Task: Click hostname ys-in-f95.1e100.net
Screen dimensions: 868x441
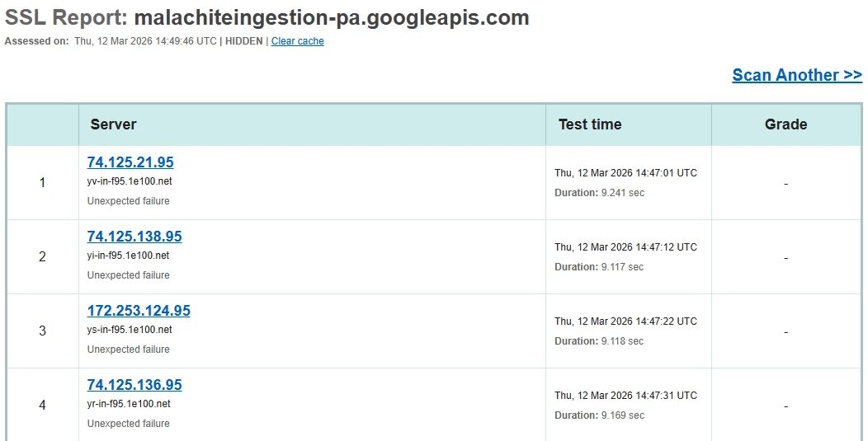Action: point(130,330)
